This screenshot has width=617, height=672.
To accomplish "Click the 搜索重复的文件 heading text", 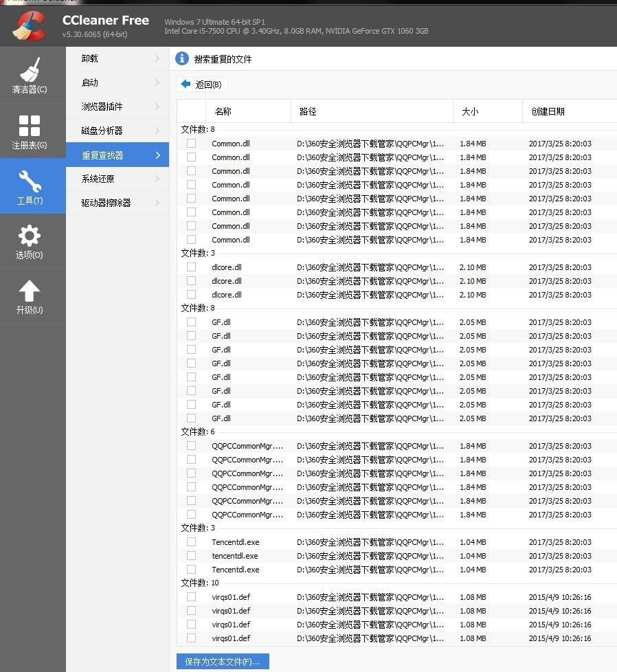I will [223, 59].
